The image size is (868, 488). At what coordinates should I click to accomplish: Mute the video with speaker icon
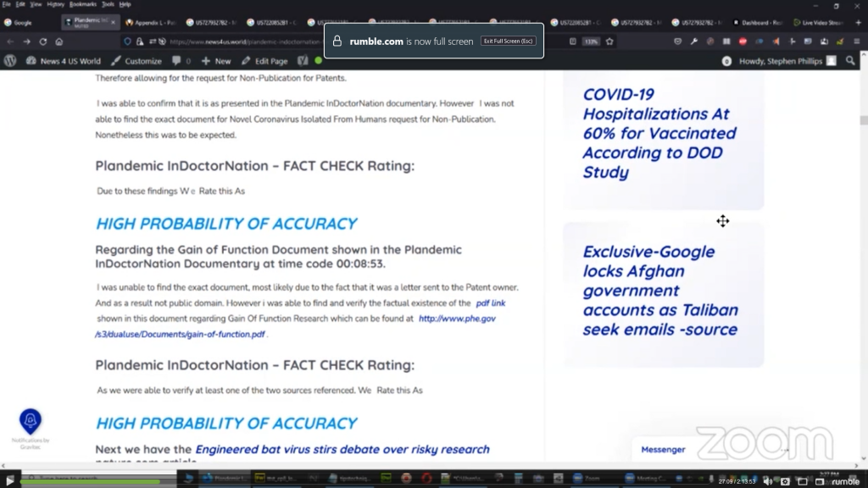pyautogui.click(x=768, y=481)
